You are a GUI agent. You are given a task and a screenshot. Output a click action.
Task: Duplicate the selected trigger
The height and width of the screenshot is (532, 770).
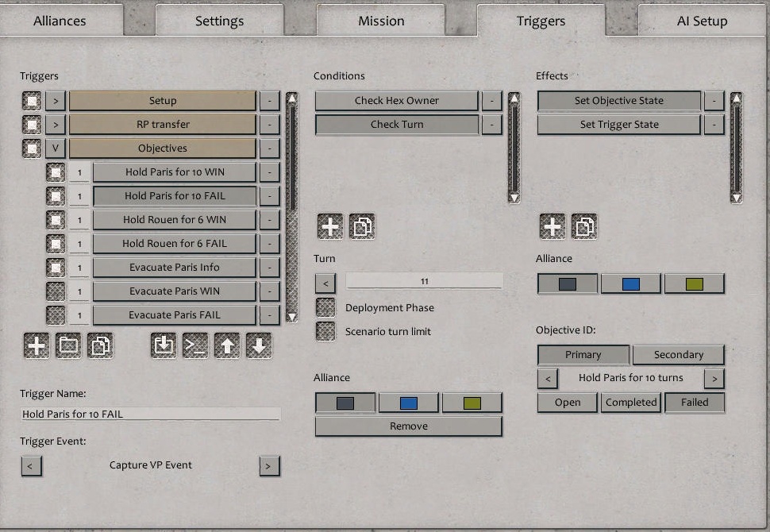pos(102,345)
